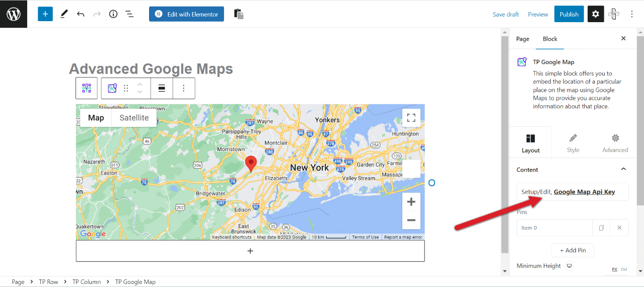
Task: Click the circular resize handle beside the map
Action: coord(432,183)
